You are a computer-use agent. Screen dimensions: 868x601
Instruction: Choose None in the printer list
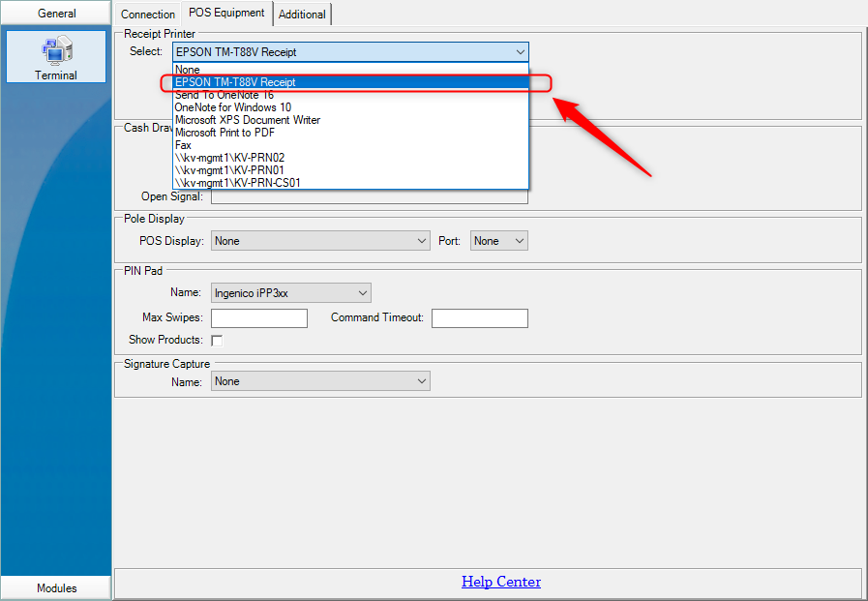click(350, 70)
